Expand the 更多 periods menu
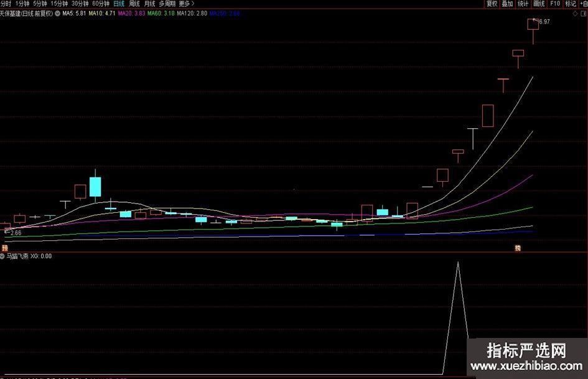The image size is (588, 379). point(187,4)
